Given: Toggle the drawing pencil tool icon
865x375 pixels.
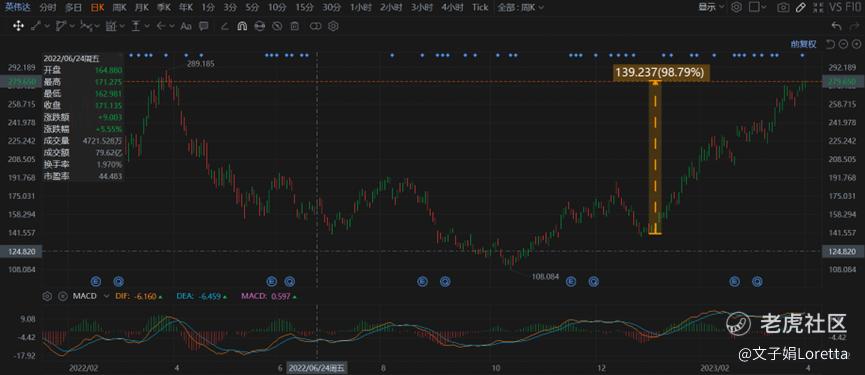Looking at the screenshot, I should [802, 7].
